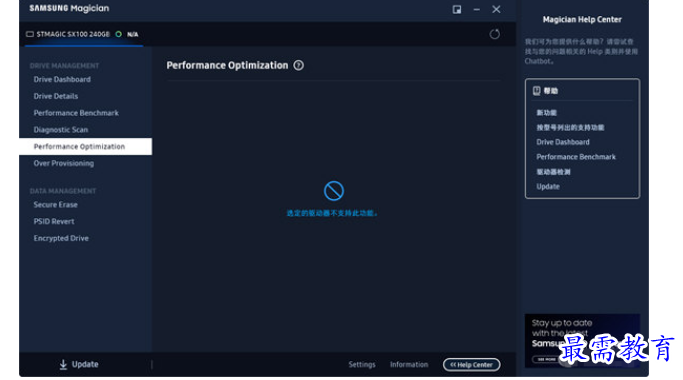Open Secure Erase page

55,204
